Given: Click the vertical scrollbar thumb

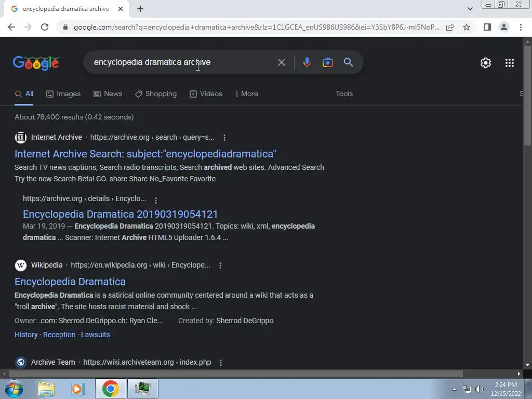Looking at the screenshot, I should [x=527, y=96].
